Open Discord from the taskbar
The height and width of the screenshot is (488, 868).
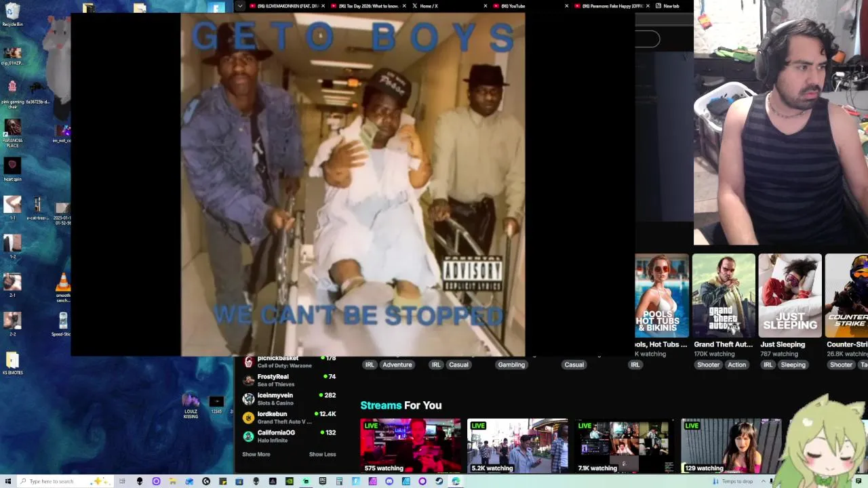389,481
